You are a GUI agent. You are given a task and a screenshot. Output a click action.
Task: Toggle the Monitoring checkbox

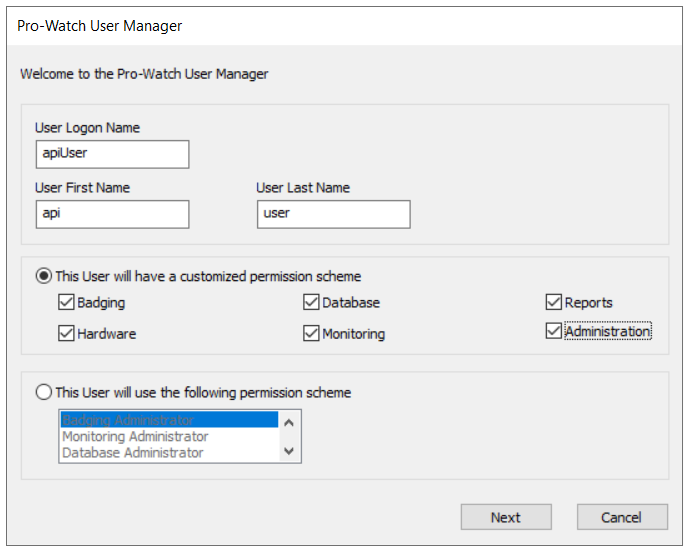(x=311, y=333)
